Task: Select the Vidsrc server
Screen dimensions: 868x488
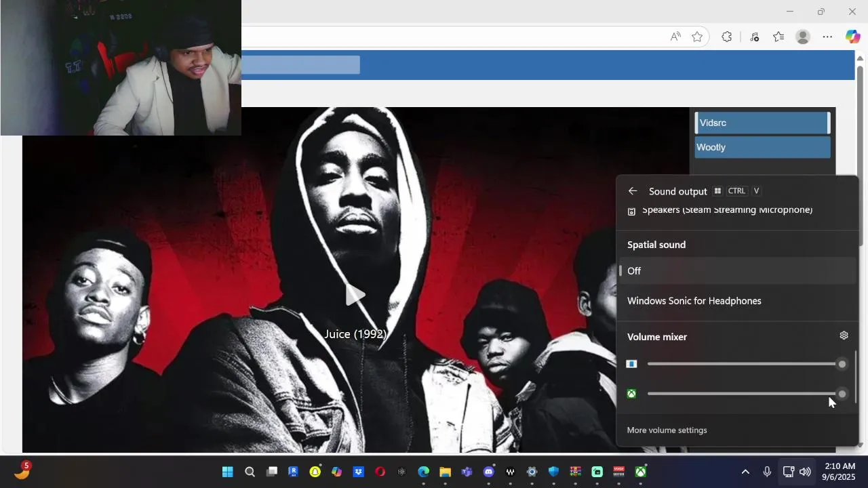Action: (762, 123)
